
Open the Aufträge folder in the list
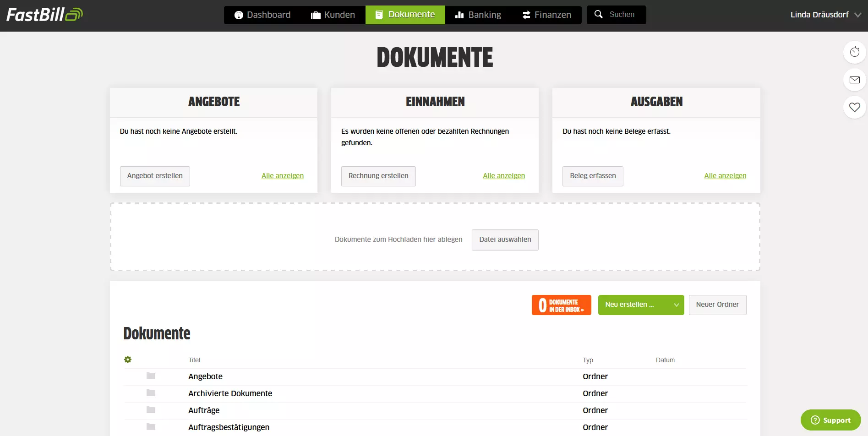click(204, 410)
